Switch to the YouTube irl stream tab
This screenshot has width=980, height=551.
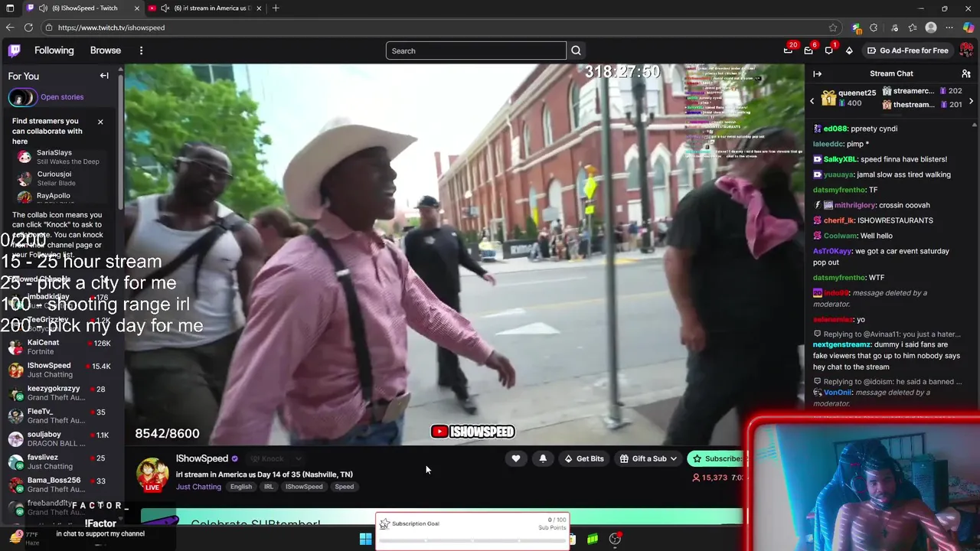[x=205, y=8]
